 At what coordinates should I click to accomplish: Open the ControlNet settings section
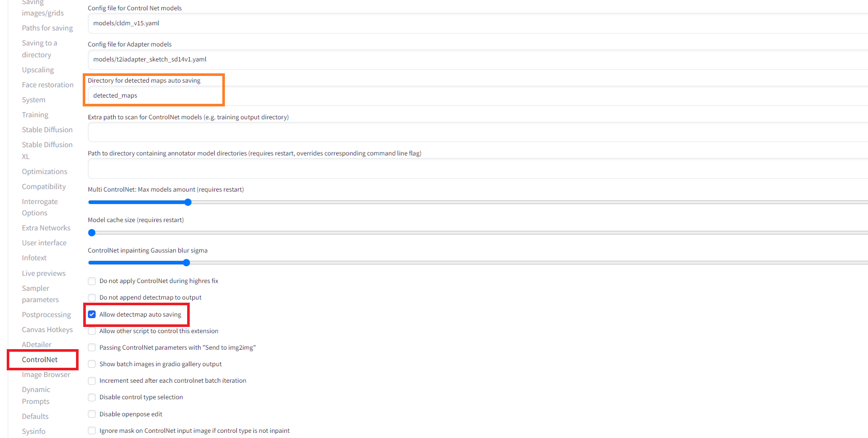tap(40, 359)
